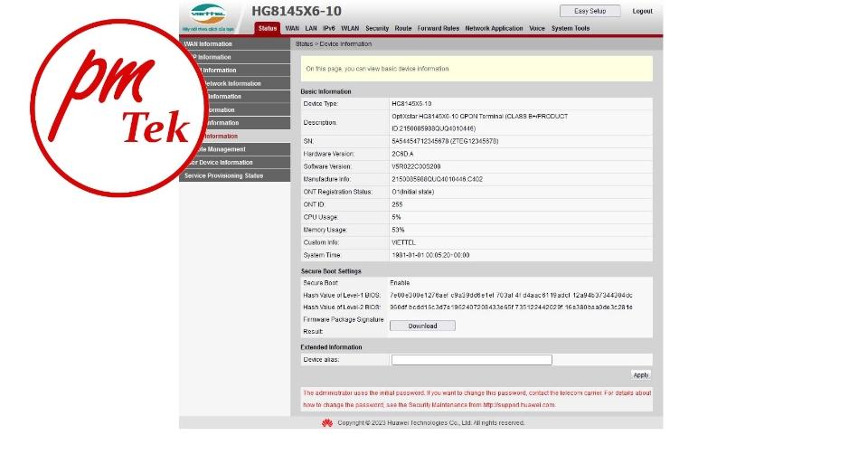Screen dimensions: 868x473
Task: Click the Memory Usage value 53%
Action: coord(398,230)
